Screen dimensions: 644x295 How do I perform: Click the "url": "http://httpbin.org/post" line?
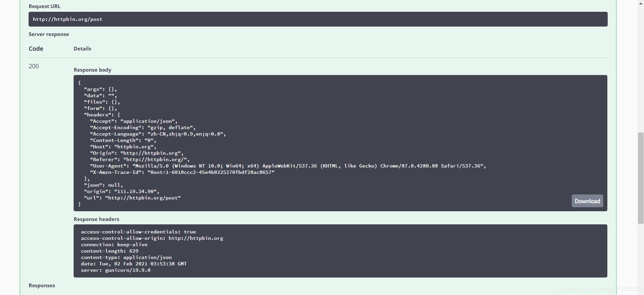[132, 198]
